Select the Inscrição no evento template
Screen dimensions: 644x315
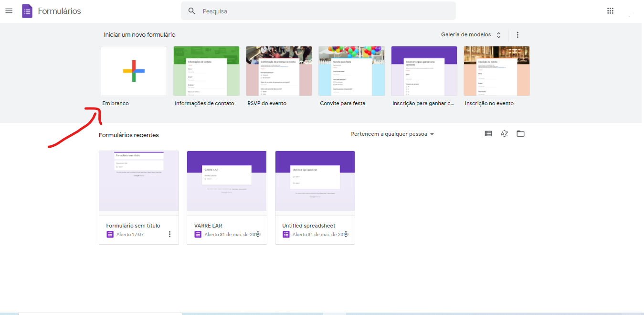(496, 71)
